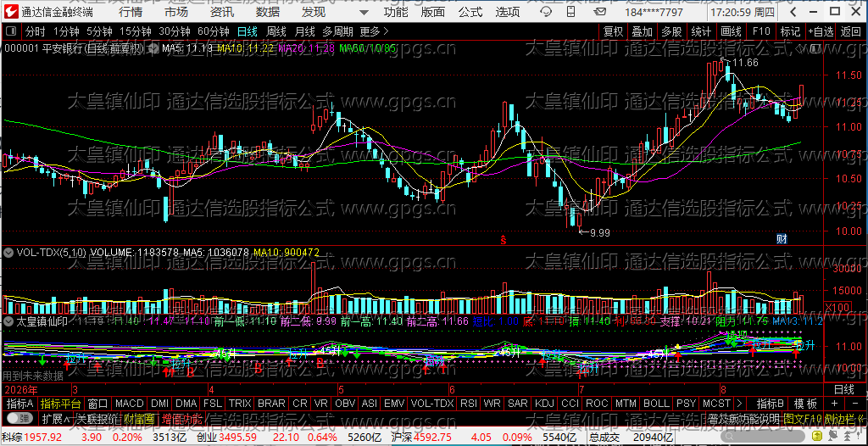Apply the TRIX indicator
The width and height of the screenshot is (868, 446).
[x=240, y=404]
